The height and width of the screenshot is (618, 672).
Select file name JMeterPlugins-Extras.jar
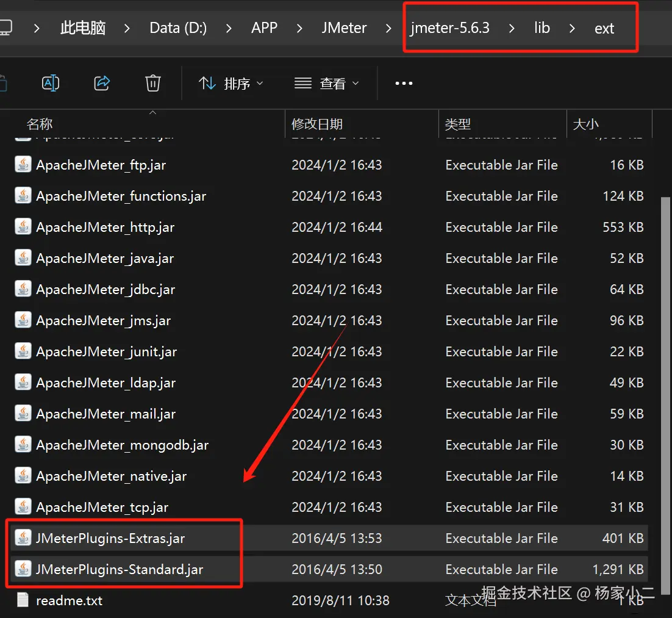(110, 538)
